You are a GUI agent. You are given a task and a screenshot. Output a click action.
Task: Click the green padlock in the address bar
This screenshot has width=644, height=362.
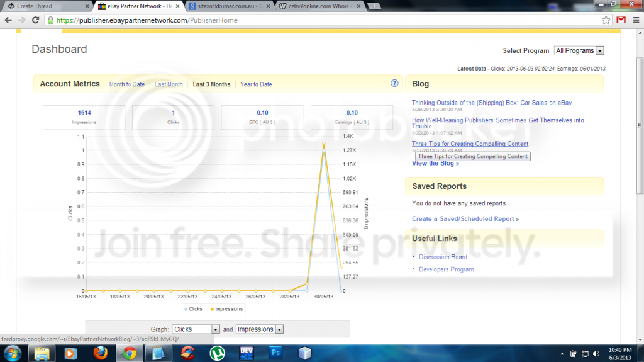50,20
